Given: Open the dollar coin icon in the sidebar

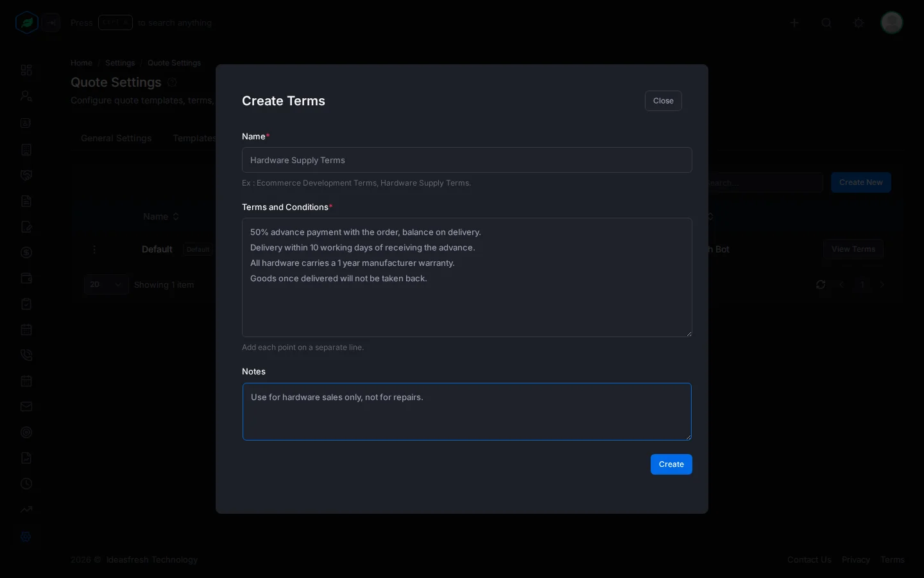Looking at the screenshot, I should (26, 252).
